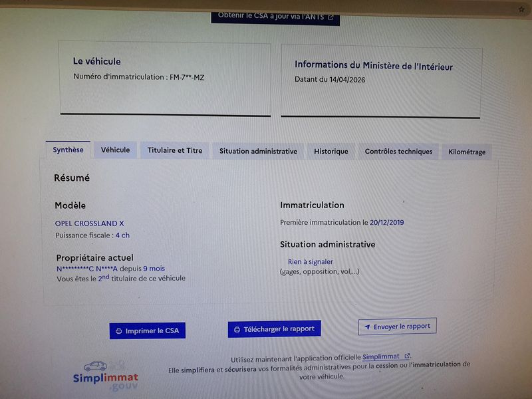The width and height of the screenshot is (532, 399).
Task: Open the Contrôles techniques tab
Action: point(398,152)
